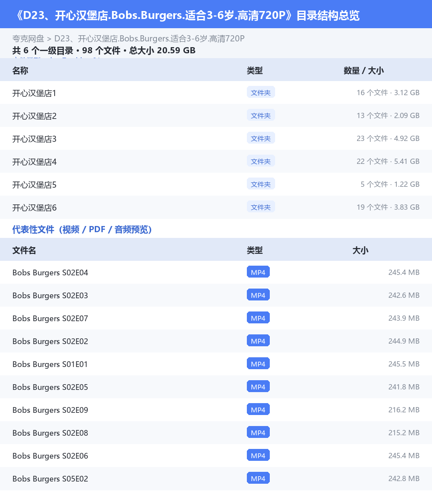This screenshot has width=432, height=504.
Task: Select the 16 个文件 · 3.12 GB cell
Action: pyautogui.click(x=388, y=93)
